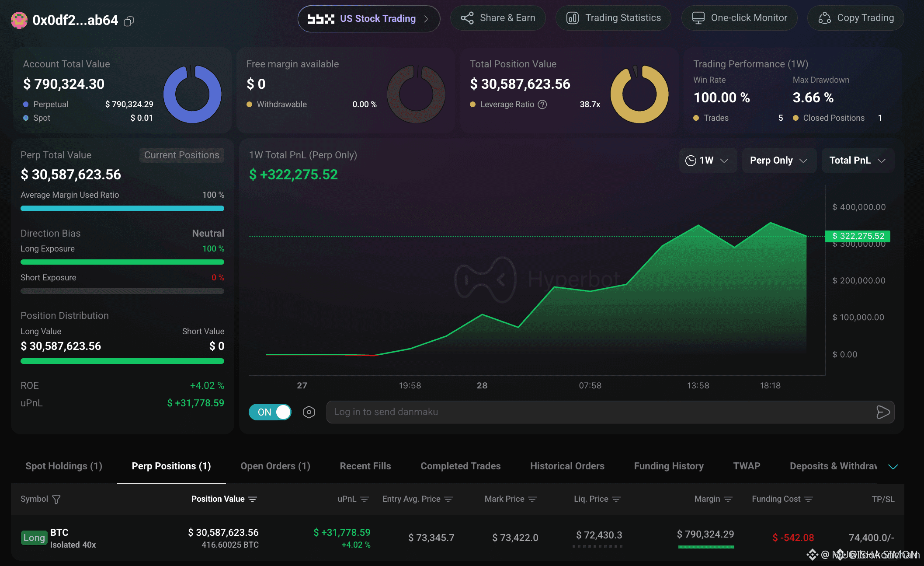Switch to Open Orders tab
924x566 pixels.
pos(275,466)
